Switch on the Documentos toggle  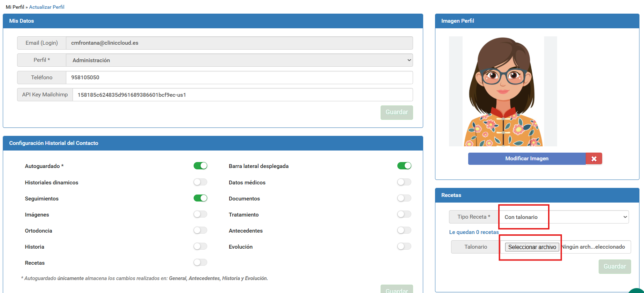coord(404,198)
